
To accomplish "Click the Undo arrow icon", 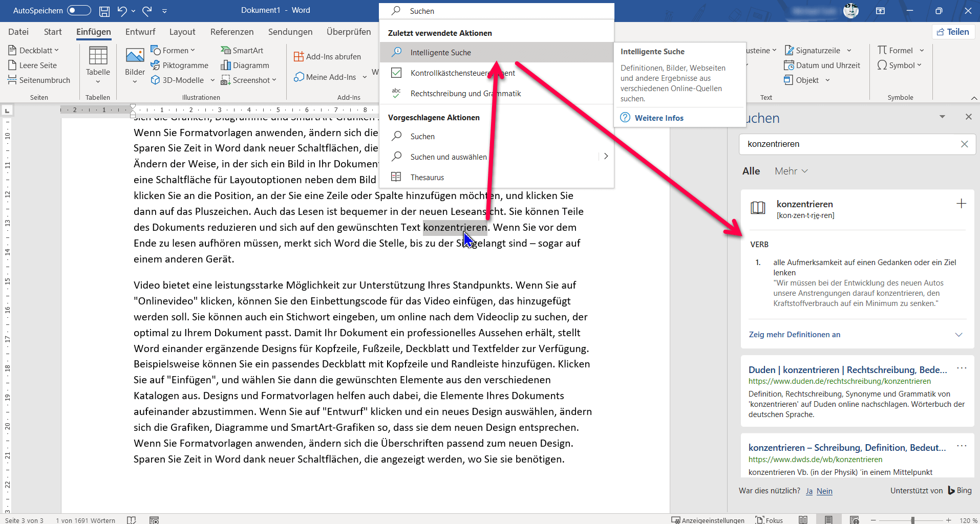I will point(122,11).
